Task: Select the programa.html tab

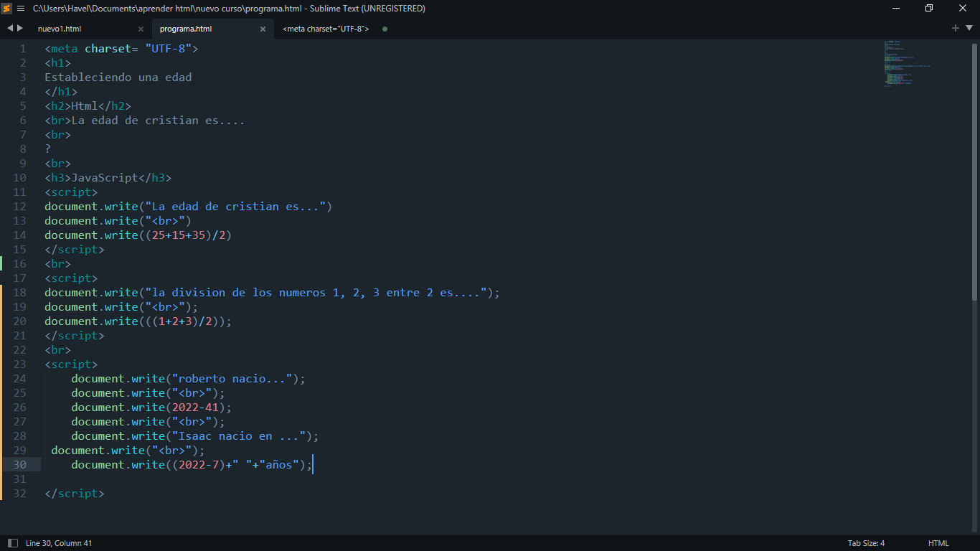Action: [186, 29]
